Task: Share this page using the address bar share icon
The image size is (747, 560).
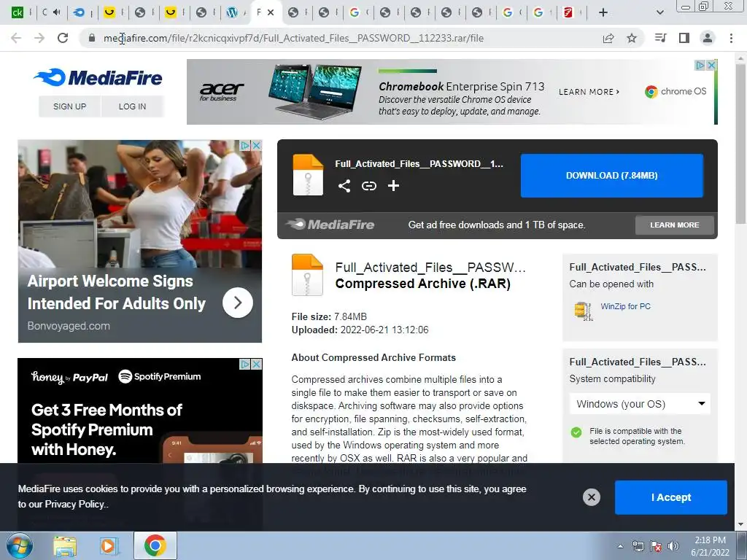Action: pyautogui.click(x=608, y=38)
